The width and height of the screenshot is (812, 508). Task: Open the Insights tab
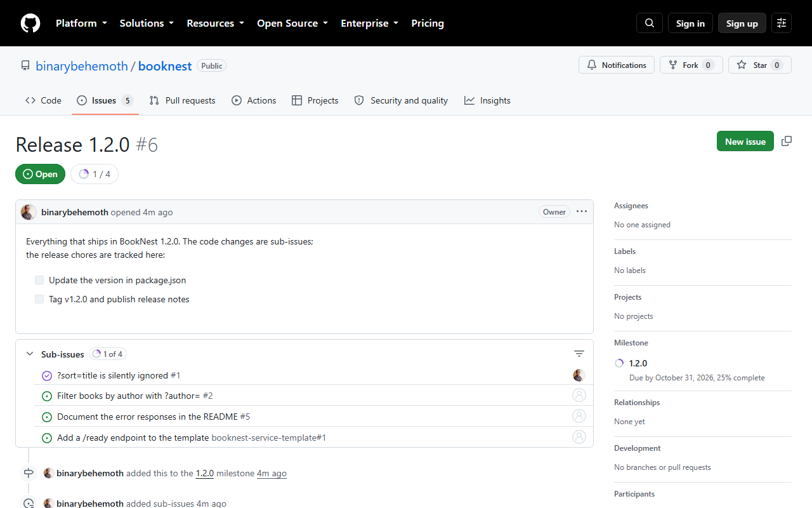[487, 100]
